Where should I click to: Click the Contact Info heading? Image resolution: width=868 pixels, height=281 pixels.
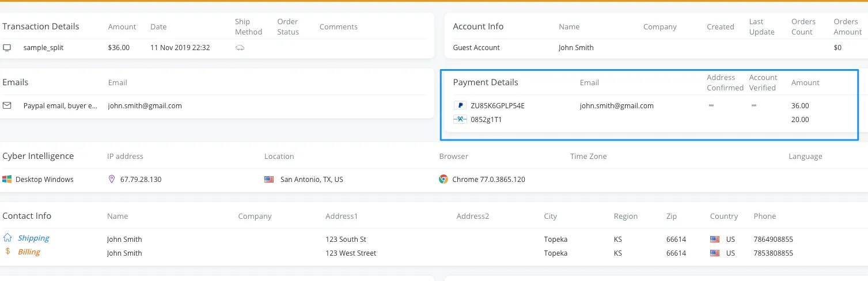[26, 216]
